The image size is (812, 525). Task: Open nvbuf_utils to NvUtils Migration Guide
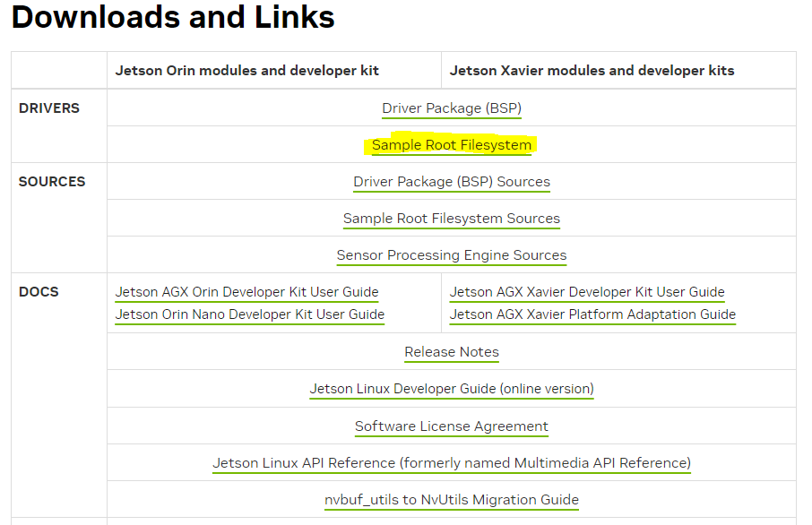pyautogui.click(x=452, y=500)
